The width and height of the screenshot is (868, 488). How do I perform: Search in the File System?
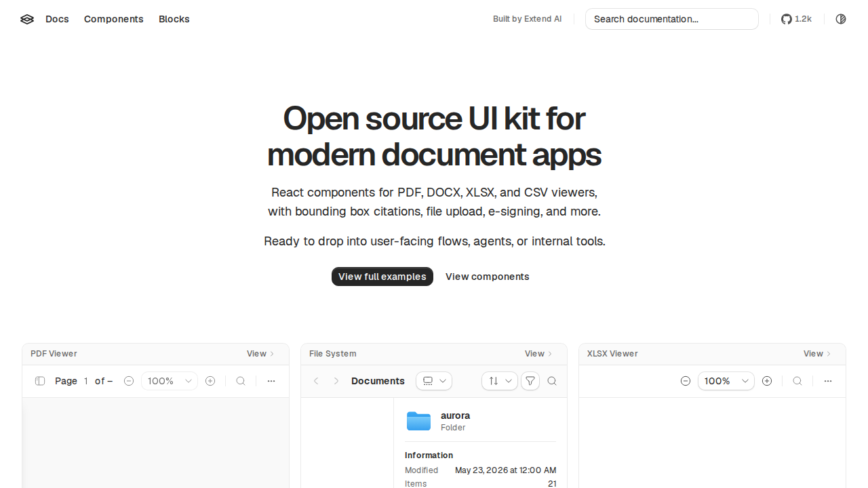point(552,381)
